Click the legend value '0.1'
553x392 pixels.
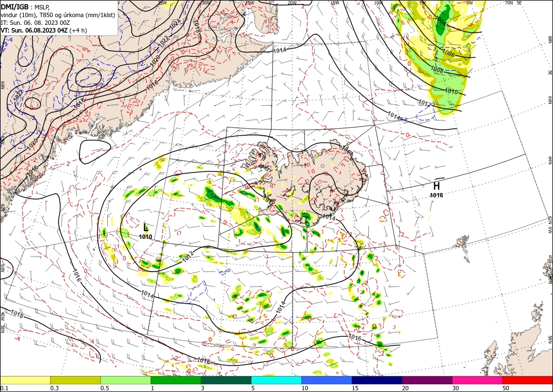3,388
